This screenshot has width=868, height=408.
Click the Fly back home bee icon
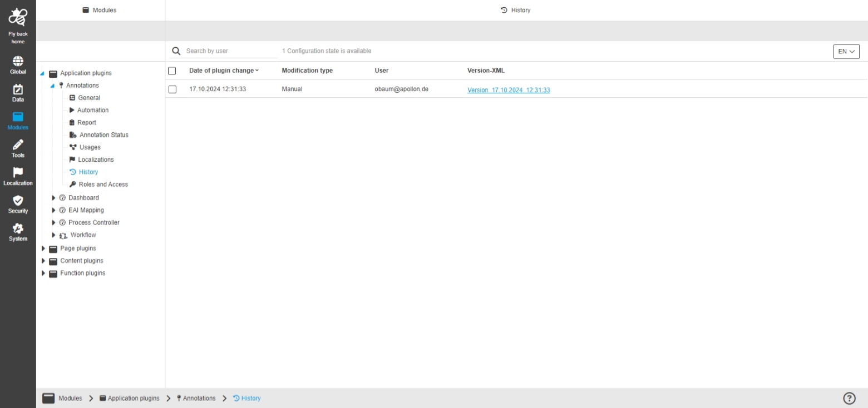pyautogui.click(x=18, y=18)
